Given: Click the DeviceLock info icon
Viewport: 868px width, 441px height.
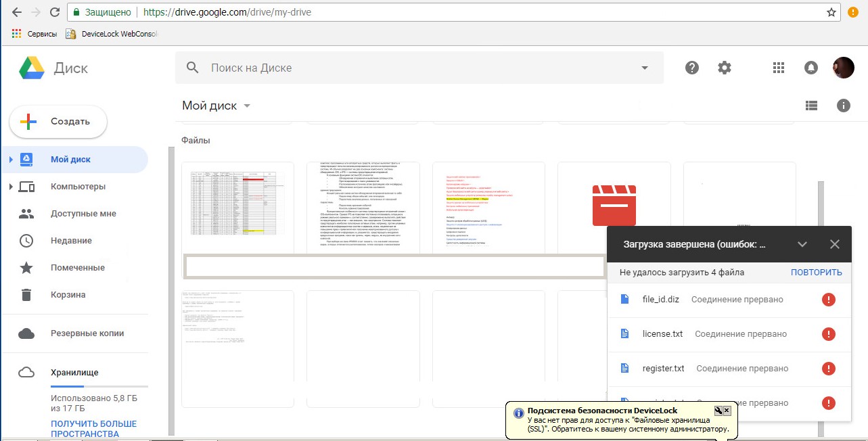Looking at the screenshot, I should [518, 413].
